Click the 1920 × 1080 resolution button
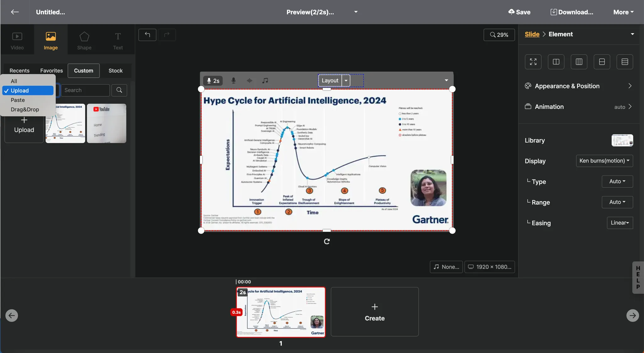 tap(490, 267)
